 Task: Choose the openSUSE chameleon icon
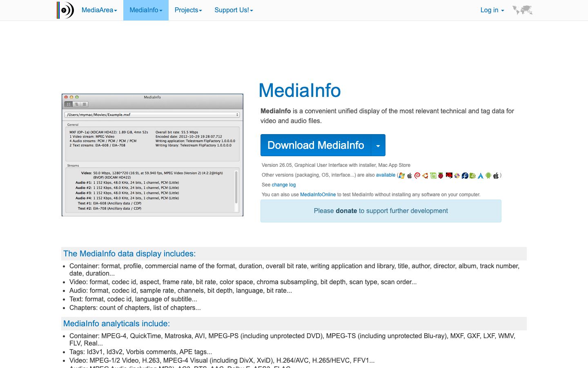(x=472, y=175)
